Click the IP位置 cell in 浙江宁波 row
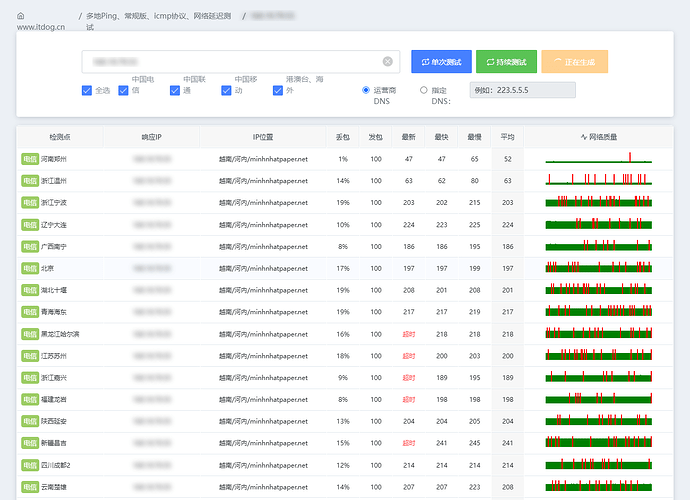690x500 pixels. 263,203
